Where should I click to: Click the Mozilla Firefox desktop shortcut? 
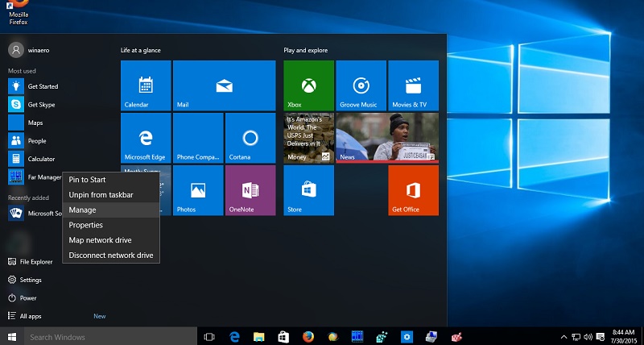(x=18, y=12)
